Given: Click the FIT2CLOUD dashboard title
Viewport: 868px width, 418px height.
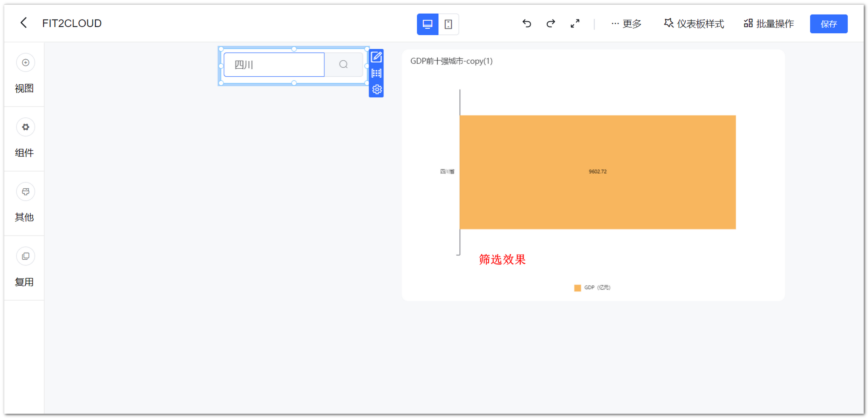Looking at the screenshot, I should [x=72, y=23].
